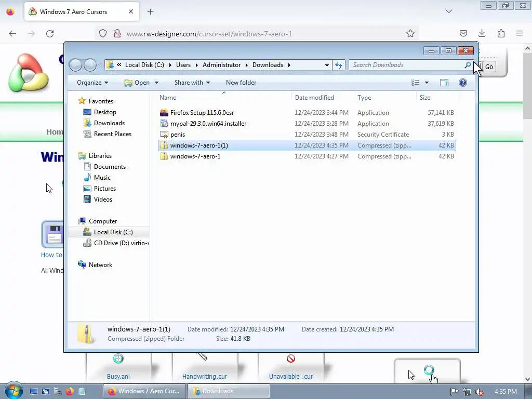Select Firefox Setup 115.6.0esr file
This screenshot has height=399, width=532.
click(x=307, y=113)
